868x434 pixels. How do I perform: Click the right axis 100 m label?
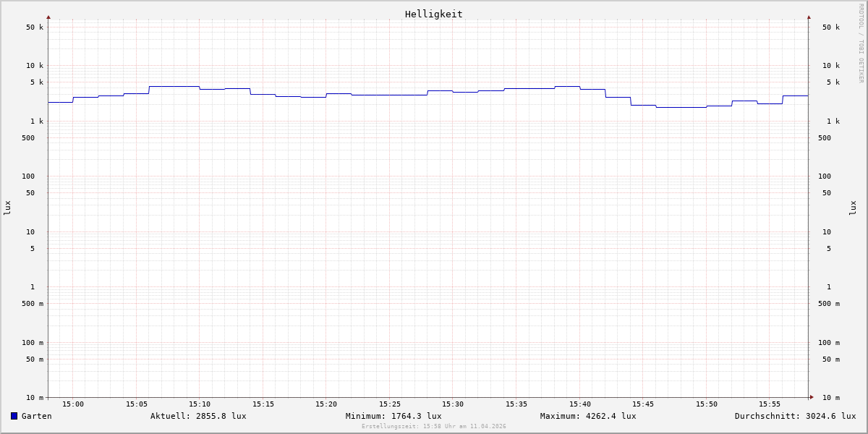pos(829,343)
